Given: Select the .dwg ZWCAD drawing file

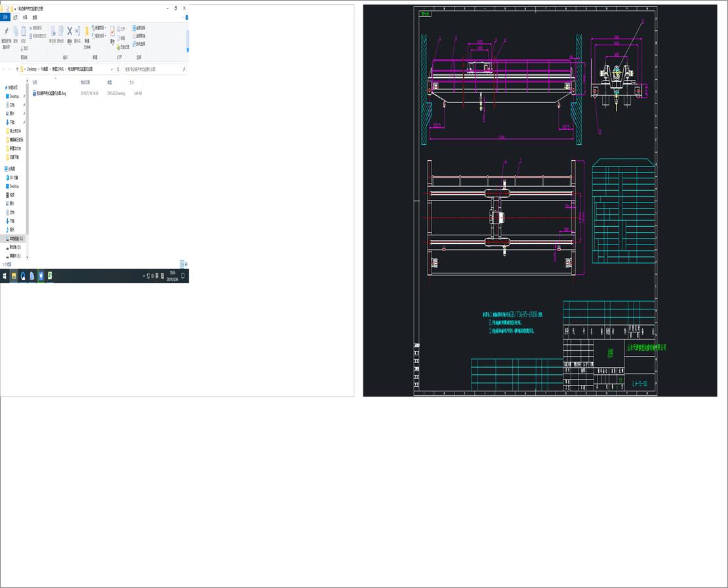Looking at the screenshot, I should tap(51, 94).
